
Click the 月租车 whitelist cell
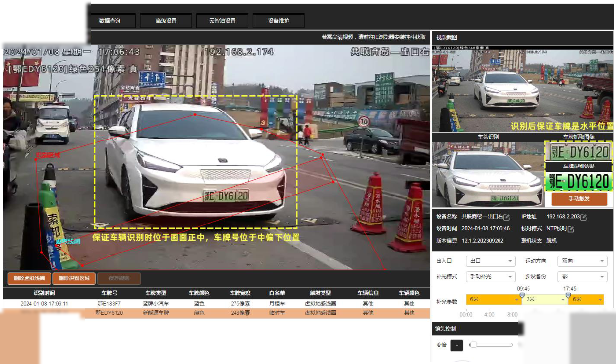click(277, 304)
